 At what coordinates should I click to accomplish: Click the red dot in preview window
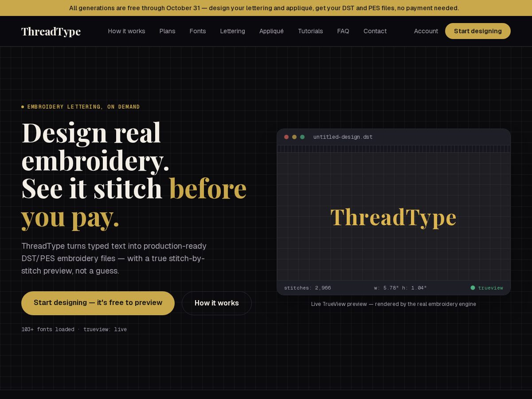tap(286, 137)
